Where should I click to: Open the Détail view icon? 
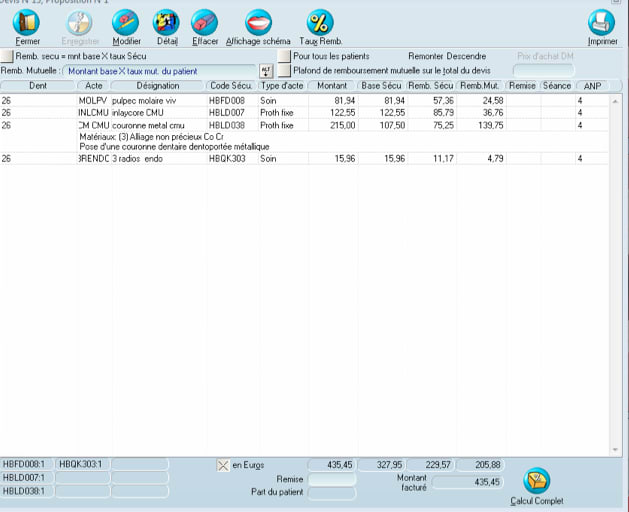166,22
